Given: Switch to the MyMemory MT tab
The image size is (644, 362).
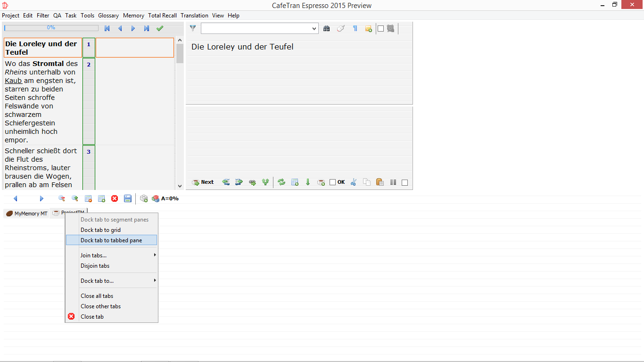Looking at the screenshot, I should pos(26,214).
